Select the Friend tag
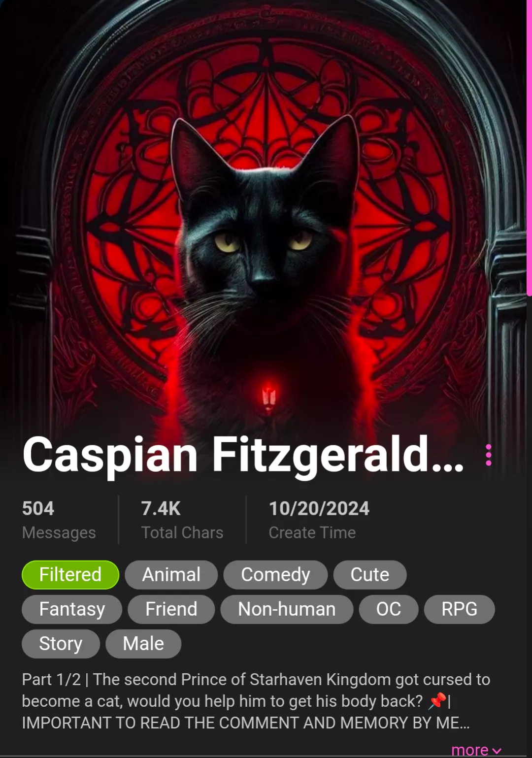This screenshot has width=532, height=758. (171, 609)
